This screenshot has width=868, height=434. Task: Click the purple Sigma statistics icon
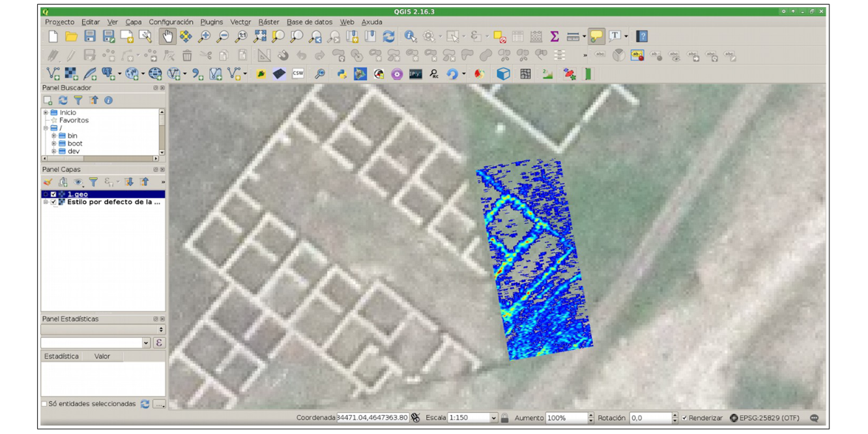click(555, 36)
